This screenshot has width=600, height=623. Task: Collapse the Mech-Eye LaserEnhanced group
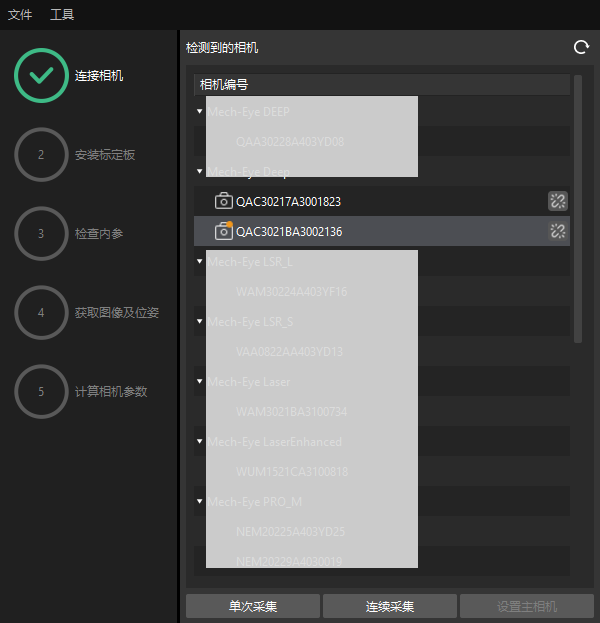coord(199,441)
